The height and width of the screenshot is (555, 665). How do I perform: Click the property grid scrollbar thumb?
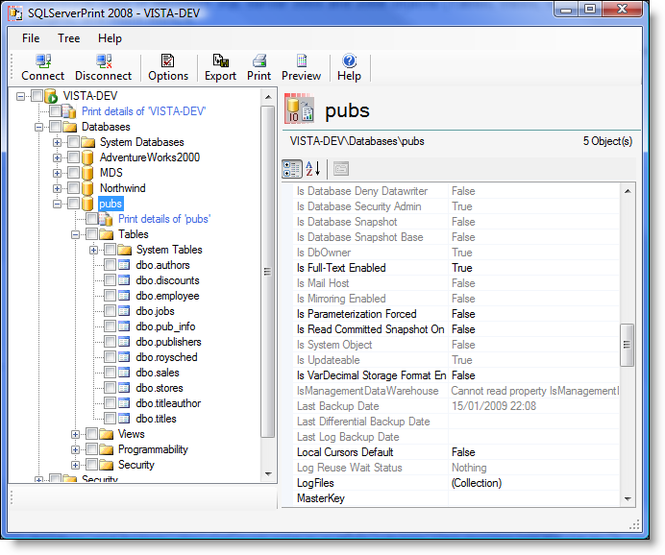click(x=627, y=345)
